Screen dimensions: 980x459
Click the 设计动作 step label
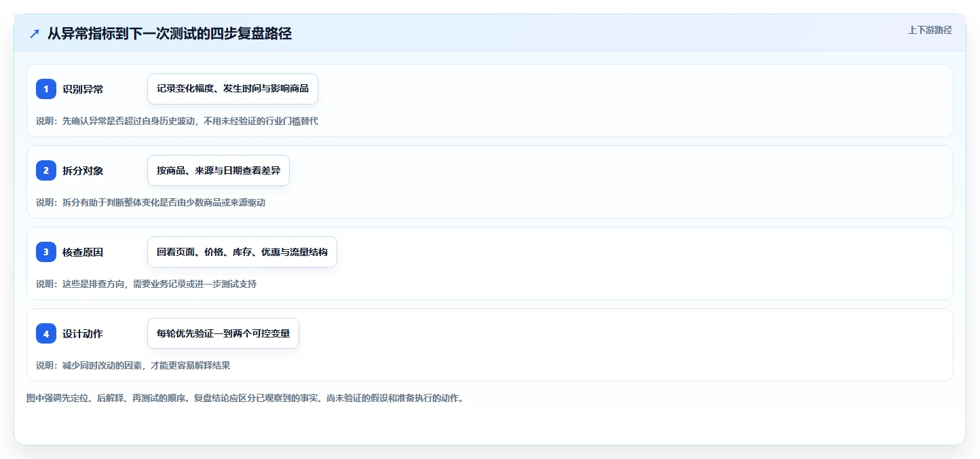click(83, 333)
